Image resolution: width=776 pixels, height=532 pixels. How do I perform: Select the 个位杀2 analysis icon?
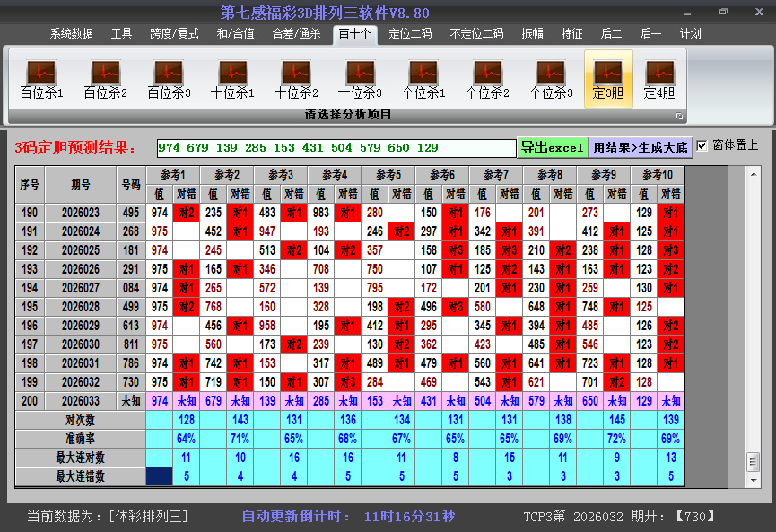coord(487,79)
